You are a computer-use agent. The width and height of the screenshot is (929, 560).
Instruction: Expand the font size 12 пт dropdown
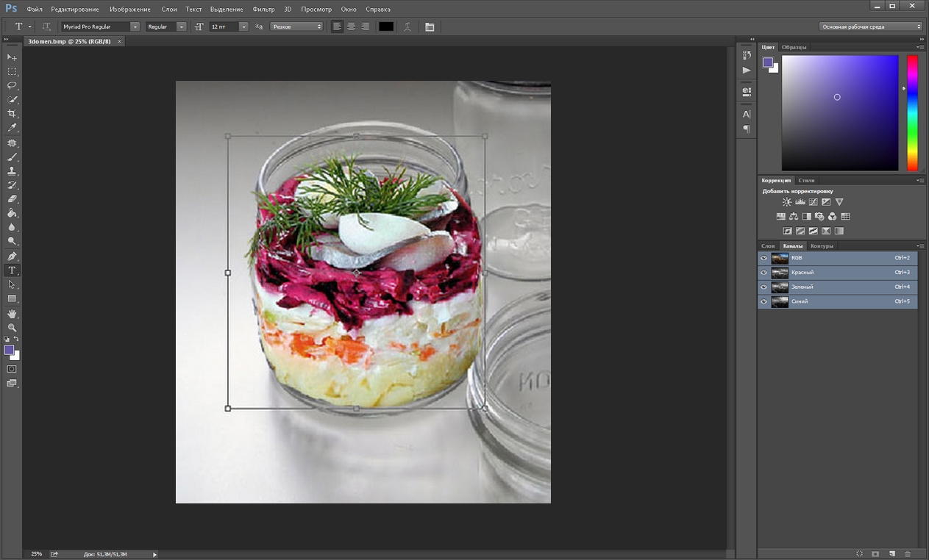[243, 26]
